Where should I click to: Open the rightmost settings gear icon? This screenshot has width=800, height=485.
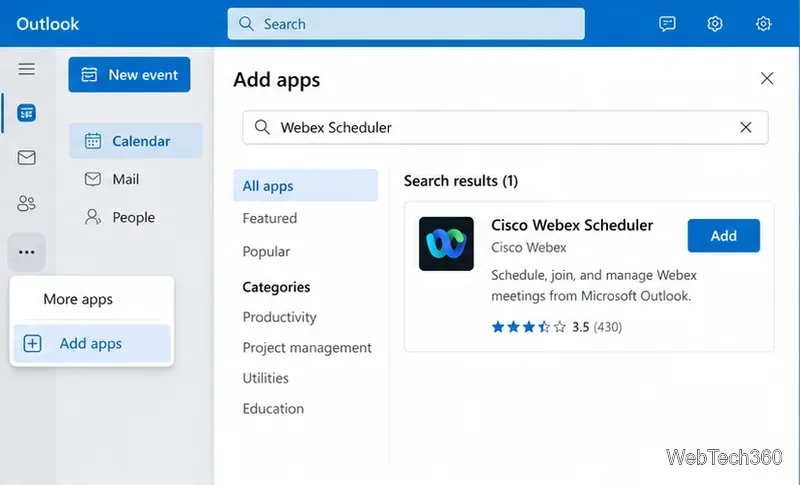763,23
